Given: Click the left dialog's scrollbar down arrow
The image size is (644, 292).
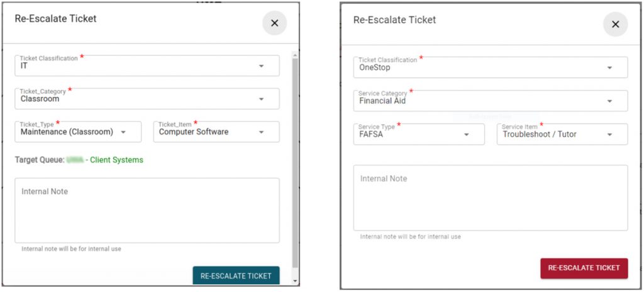Looking at the screenshot, I should [x=296, y=281].
